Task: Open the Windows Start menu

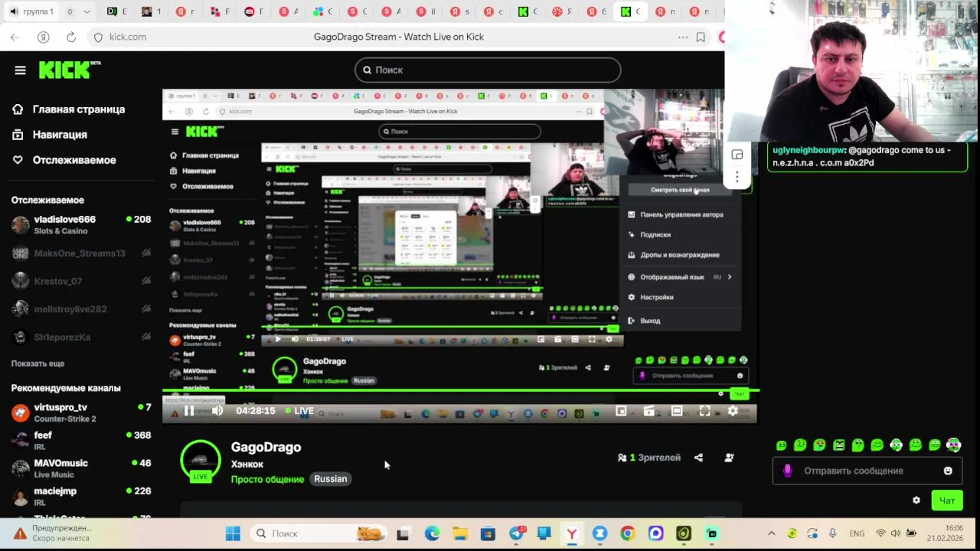Action: click(234, 533)
